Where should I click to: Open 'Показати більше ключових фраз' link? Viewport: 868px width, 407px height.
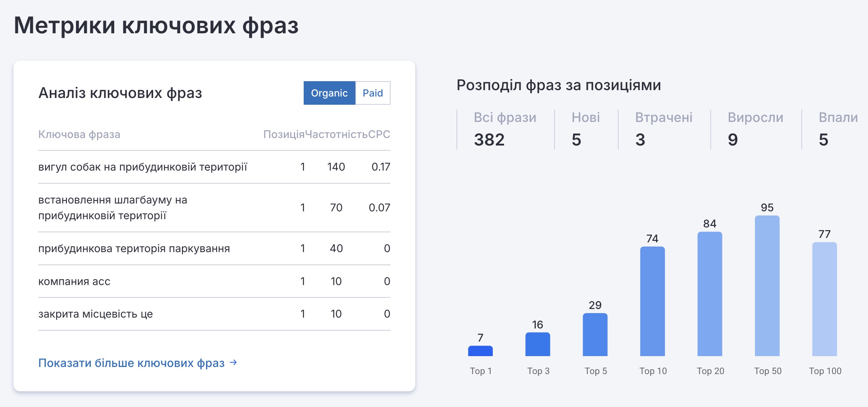point(131,363)
